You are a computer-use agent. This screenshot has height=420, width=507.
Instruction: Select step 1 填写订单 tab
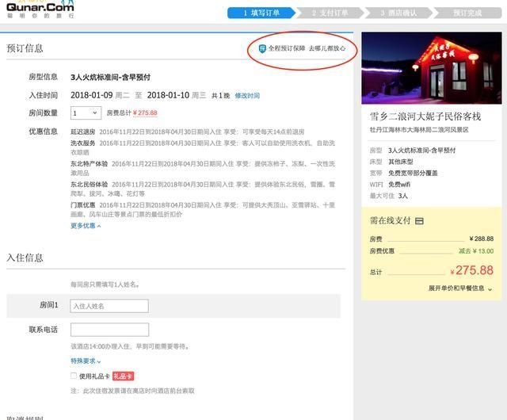261,13
